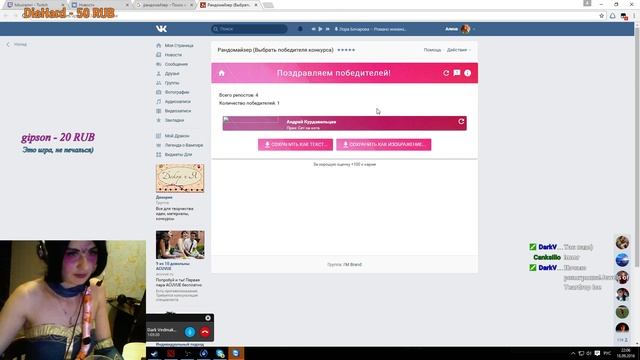The height and width of the screenshot is (360, 640).
Task: Close the Skype call popup
Action: pos(208,318)
